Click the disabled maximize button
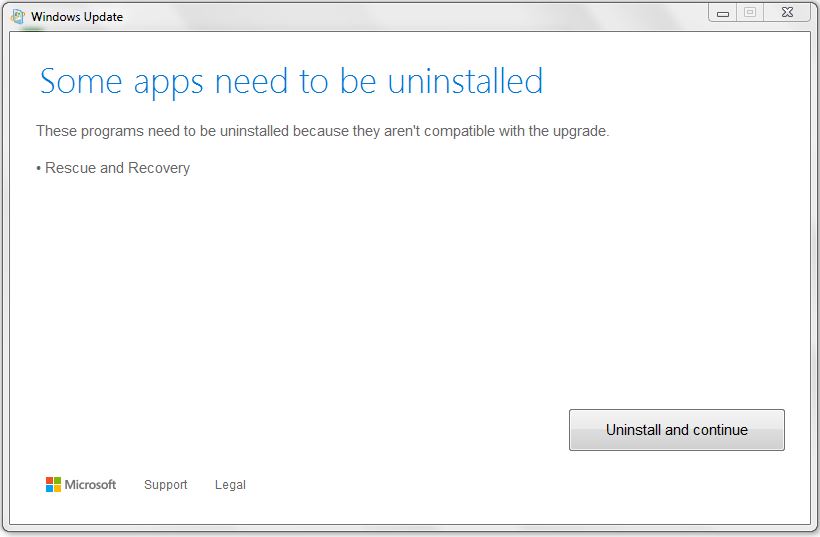 (x=750, y=13)
